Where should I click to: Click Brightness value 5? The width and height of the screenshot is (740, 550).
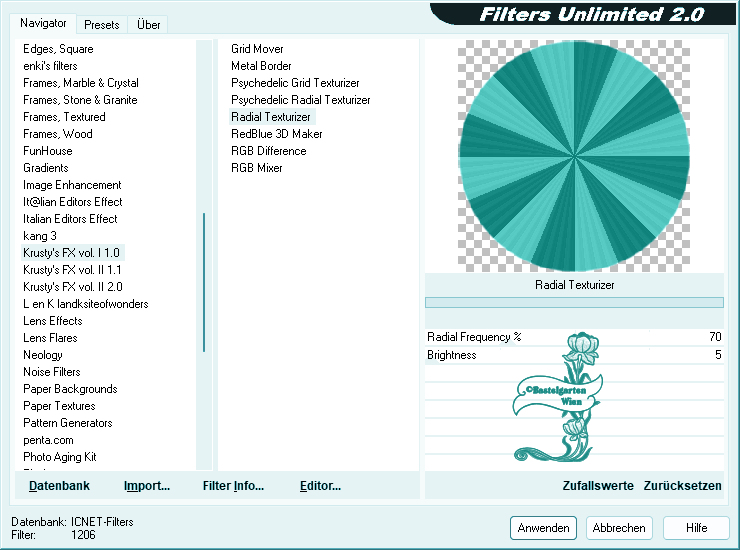click(718, 355)
